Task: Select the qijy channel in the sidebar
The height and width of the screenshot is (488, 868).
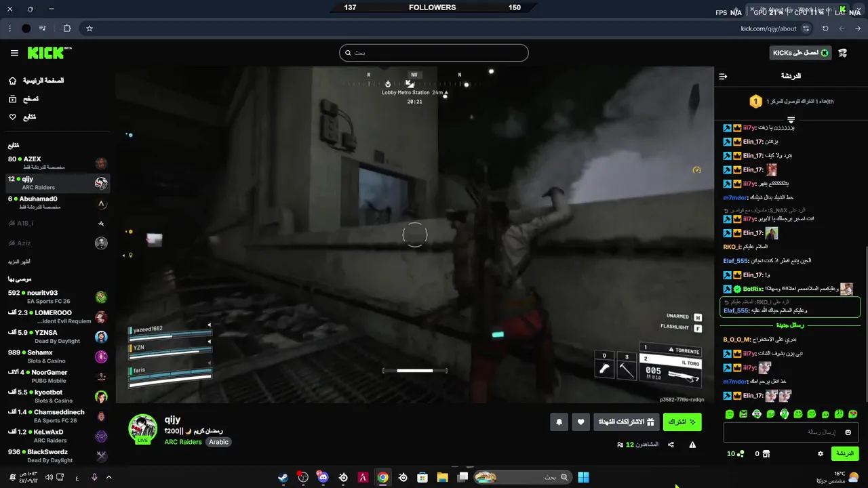Action: pos(58,183)
